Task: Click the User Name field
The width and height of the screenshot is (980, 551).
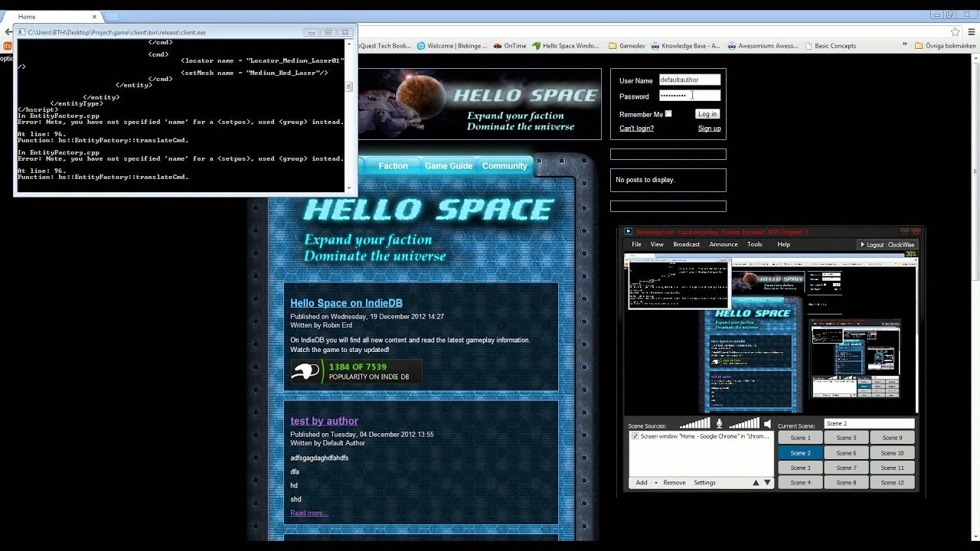Action: coord(689,80)
